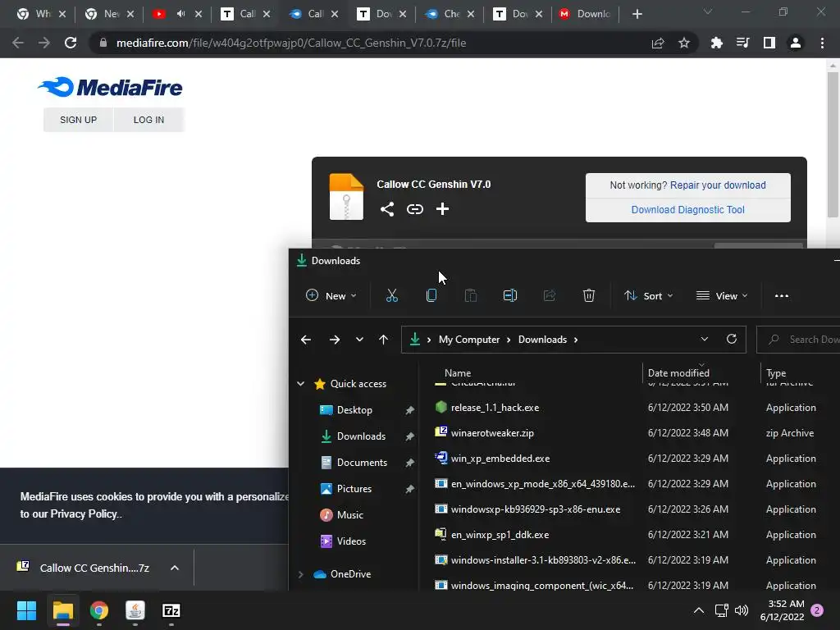840x630 pixels.
Task: Sort by Date modified column header
Action: pyautogui.click(x=678, y=373)
